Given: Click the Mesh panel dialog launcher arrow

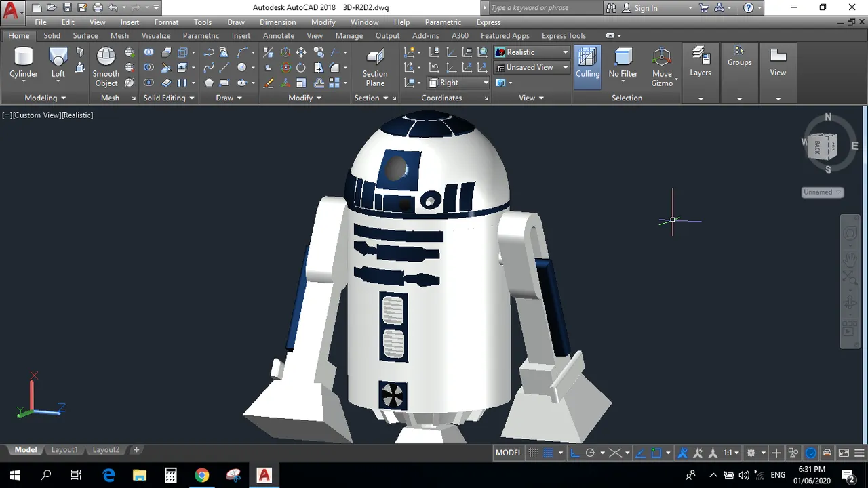Looking at the screenshot, I should click(x=134, y=98).
